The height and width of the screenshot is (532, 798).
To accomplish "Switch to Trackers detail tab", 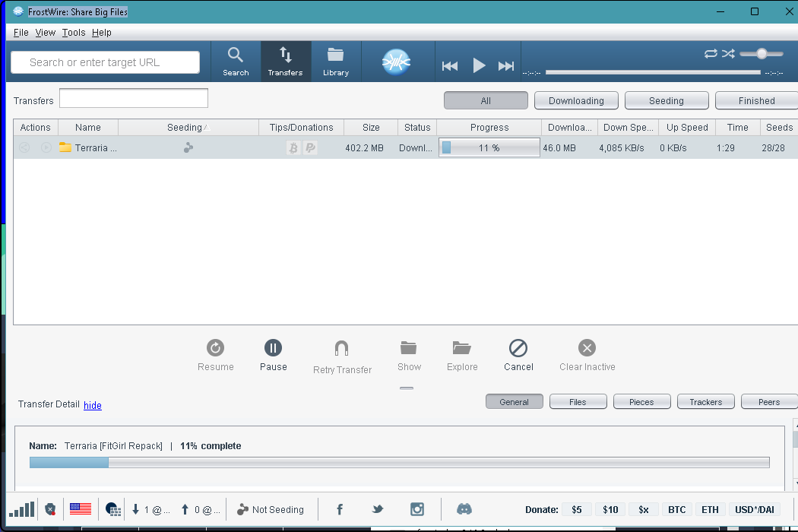I will click(705, 402).
